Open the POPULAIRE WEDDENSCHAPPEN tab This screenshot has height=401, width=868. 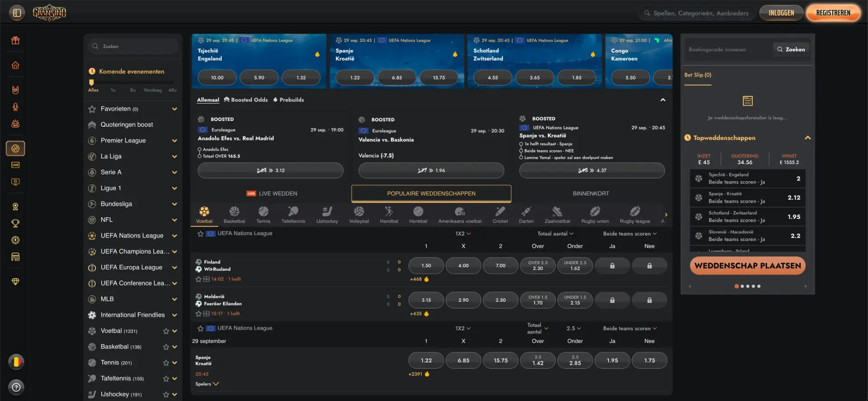[431, 194]
